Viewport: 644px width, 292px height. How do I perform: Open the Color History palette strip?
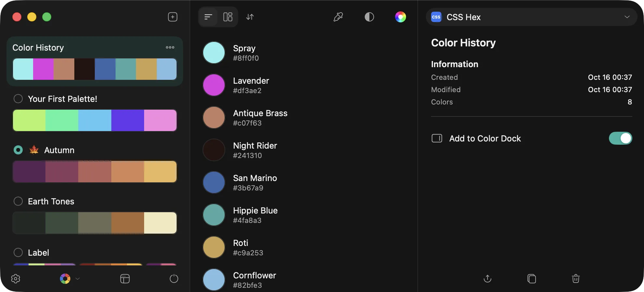pos(95,69)
